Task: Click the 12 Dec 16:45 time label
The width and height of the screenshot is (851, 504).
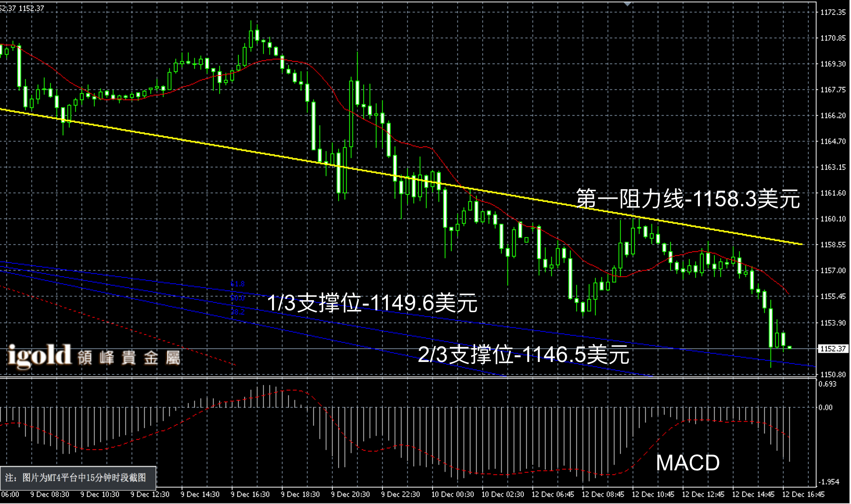Action: pyautogui.click(x=803, y=495)
